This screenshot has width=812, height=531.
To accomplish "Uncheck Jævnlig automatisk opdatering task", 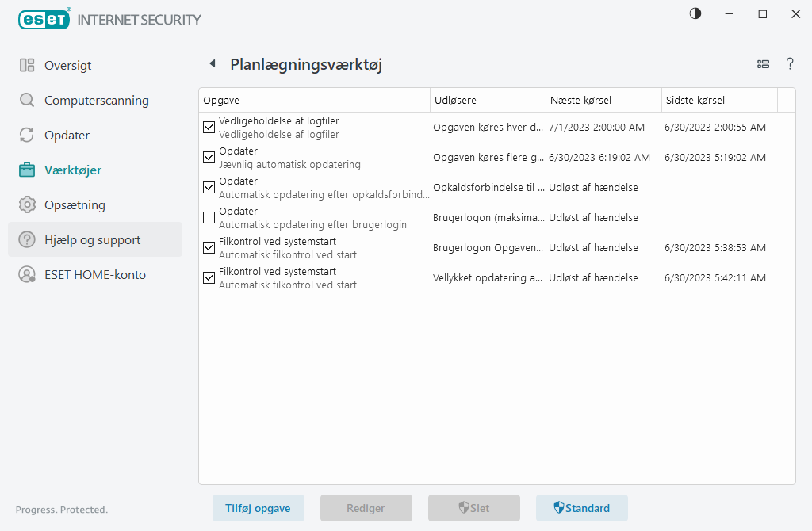I will (x=209, y=157).
